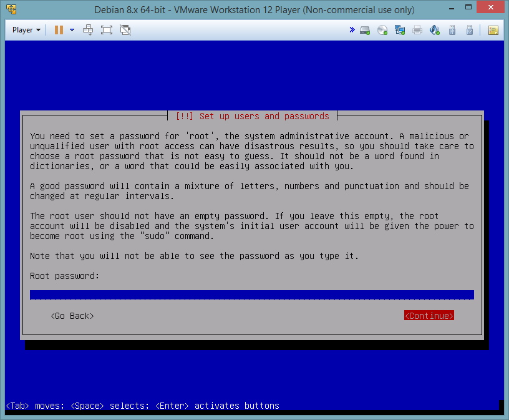Expand the devices toolbar chevron
The width and height of the screenshot is (509, 420).
(352, 30)
